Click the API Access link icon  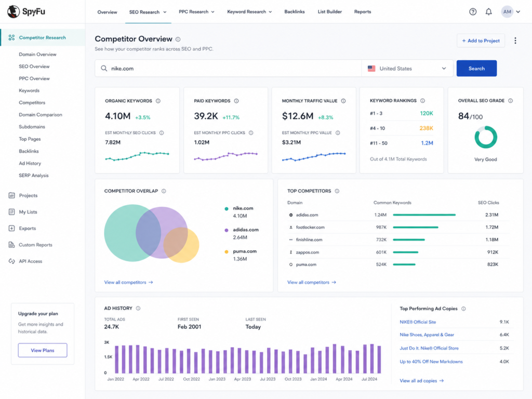pos(11,261)
